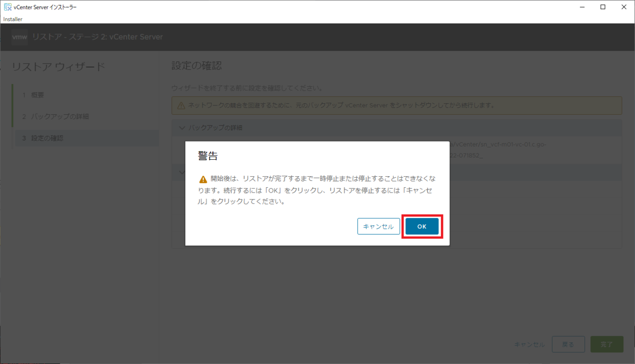The image size is (635, 364).
Task: Collapse the バックアップの詳細 section chevron
Action: pos(183,128)
